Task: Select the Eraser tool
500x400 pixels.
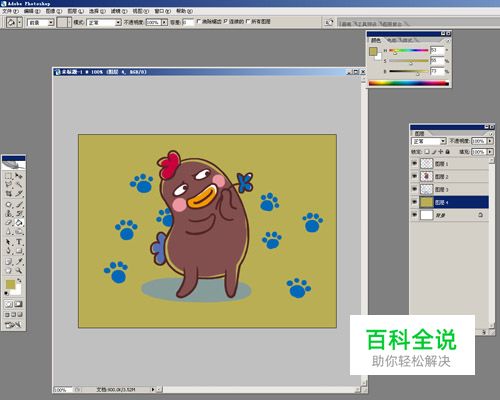Action: coord(9,223)
